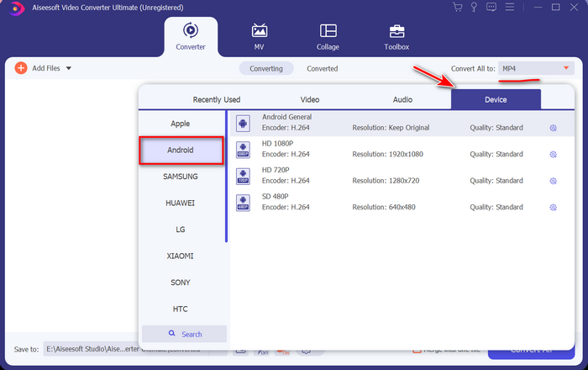Select the Android General preset text
The image size is (588, 370).
(x=287, y=117)
